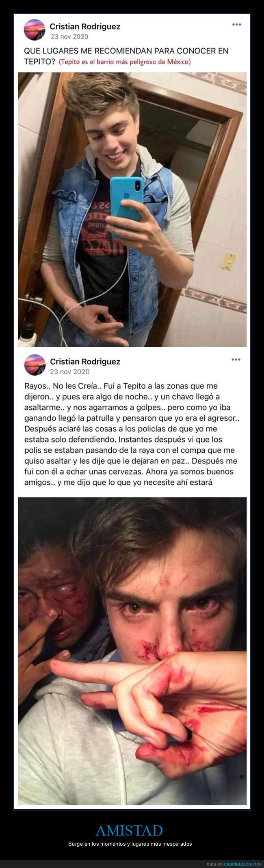The width and height of the screenshot is (264, 868).
Task: Click the sunset avatar on the second post
Action: (35, 365)
